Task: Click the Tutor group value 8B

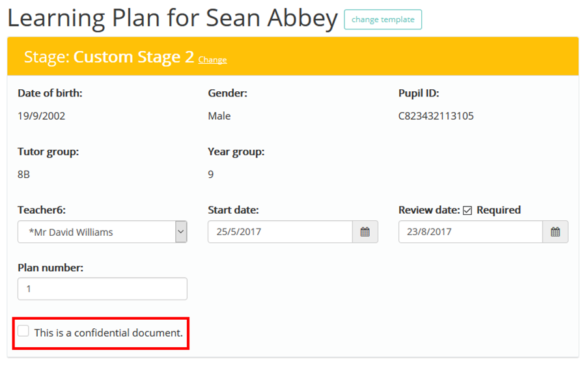Action: tap(24, 175)
